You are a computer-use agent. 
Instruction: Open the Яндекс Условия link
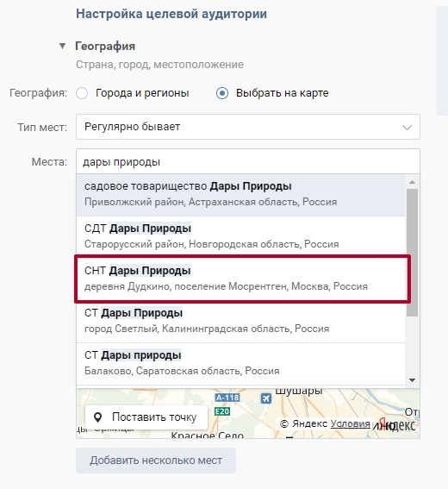click(x=350, y=423)
